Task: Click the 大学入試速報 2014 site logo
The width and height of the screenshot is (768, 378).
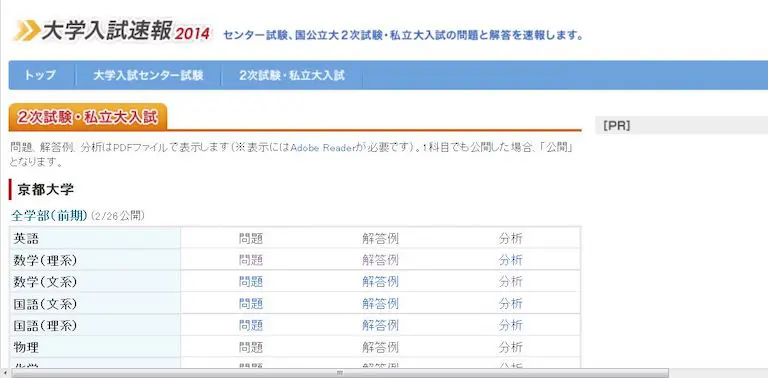Action: [113, 31]
